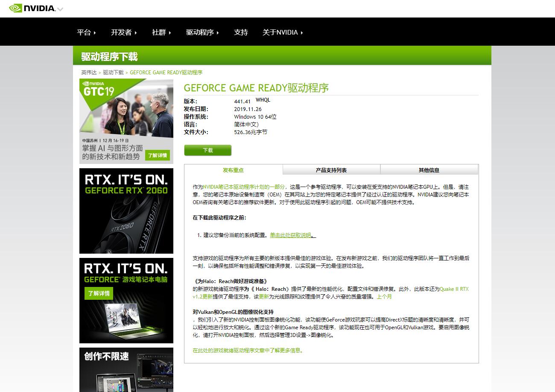Switch to the 产品支持列表 tab
The width and height of the screenshot is (555, 392).
(331, 170)
